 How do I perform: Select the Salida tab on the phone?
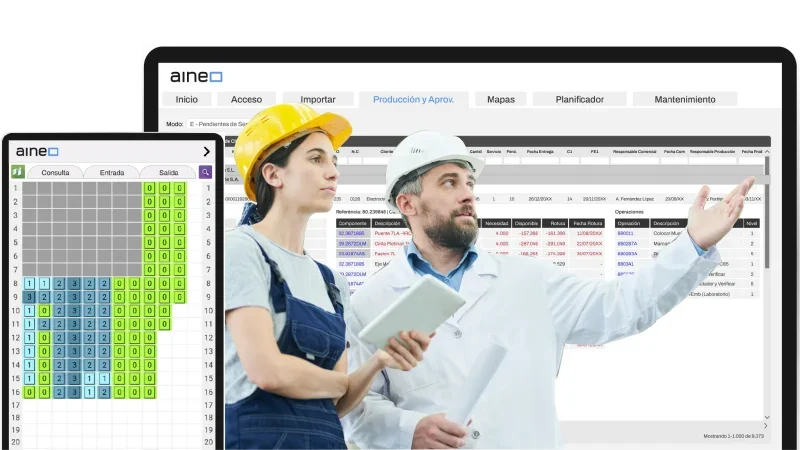pos(168,172)
